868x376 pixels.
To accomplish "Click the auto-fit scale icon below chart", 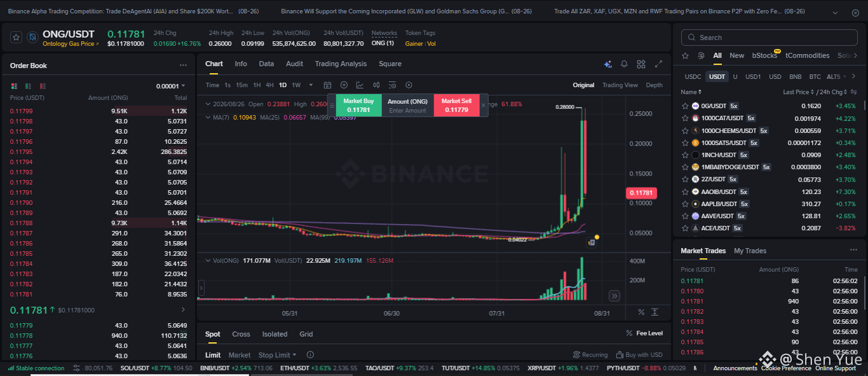I will pos(654,312).
